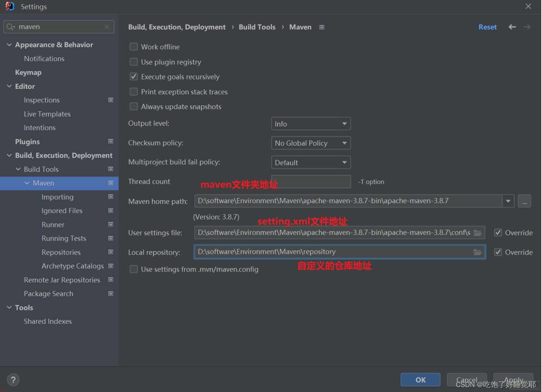Viewport: 542px width, 392px height.
Task: Enable Use plugin registry
Action: click(x=134, y=62)
